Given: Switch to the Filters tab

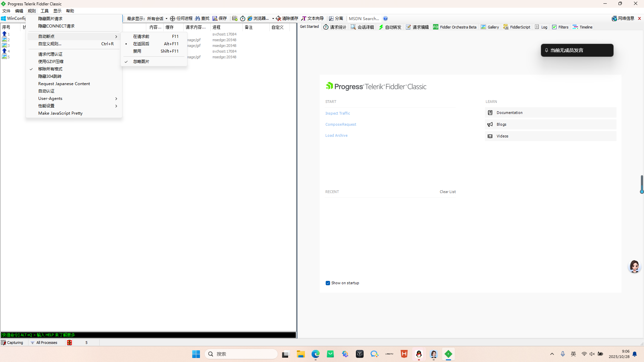Looking at the screenshot, I should click(x=560, y=27).
